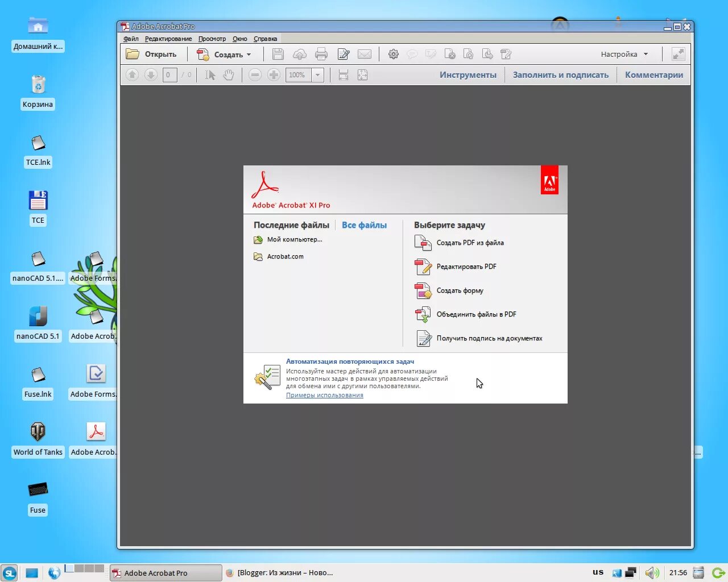728x582 pixels.
Task: Click the edit text pencil icon
Action: [x=343, y=55]
